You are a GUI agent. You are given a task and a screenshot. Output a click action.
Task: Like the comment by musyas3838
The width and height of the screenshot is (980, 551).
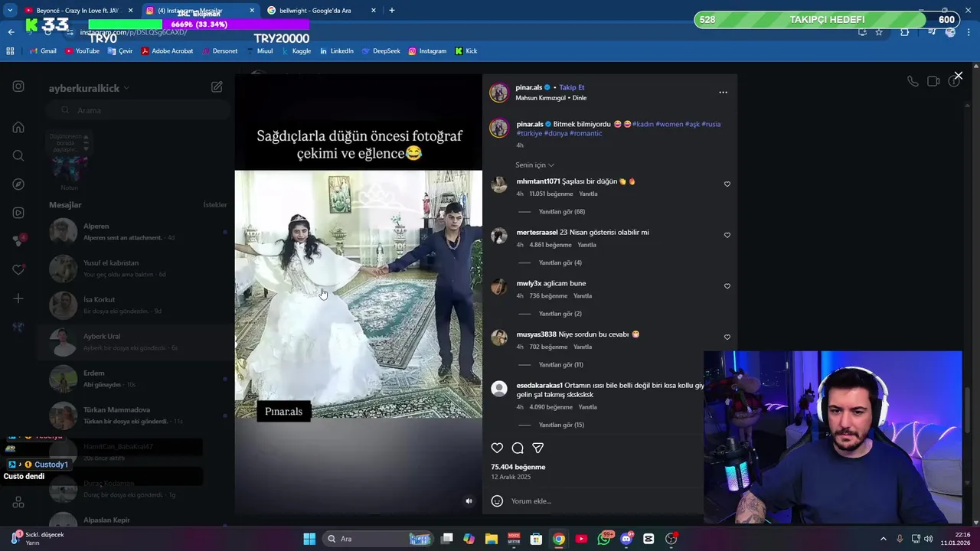pyautogui.click(x=727, y=337)
